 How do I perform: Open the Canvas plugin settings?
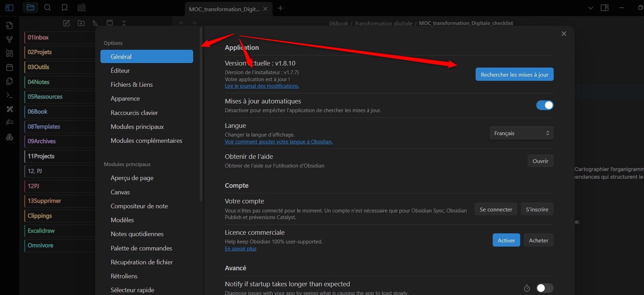(147, 192)
